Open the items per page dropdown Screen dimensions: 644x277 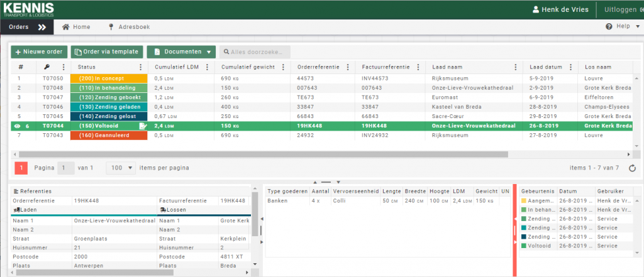121,168
